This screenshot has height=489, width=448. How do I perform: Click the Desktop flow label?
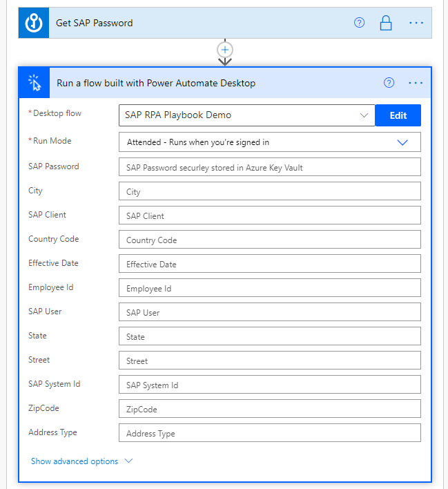point(57,113)
